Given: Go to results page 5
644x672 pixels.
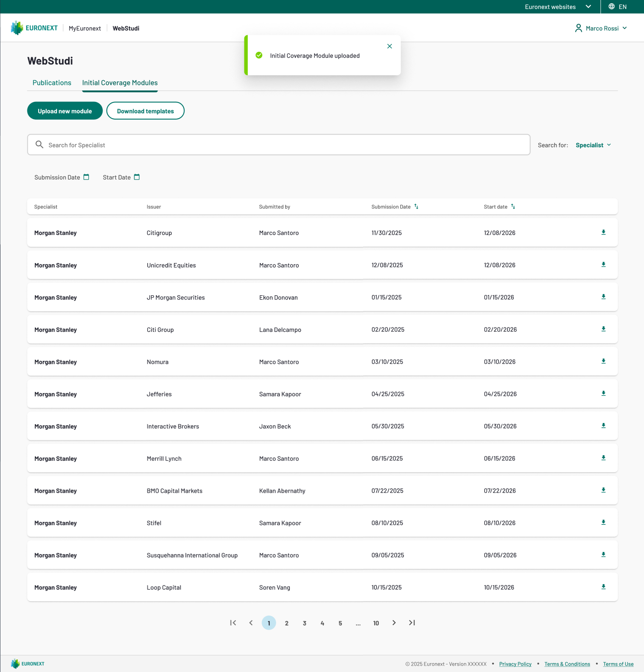Looking at the screenshot, I should (x=340, y=623).
